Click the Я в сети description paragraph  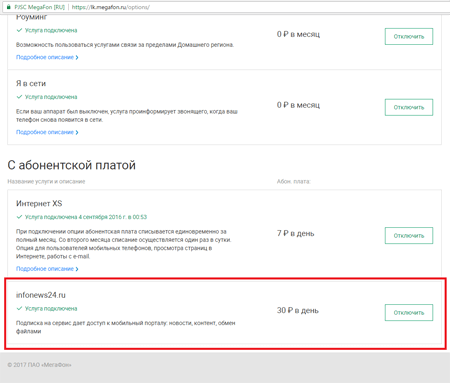[127, 116]
